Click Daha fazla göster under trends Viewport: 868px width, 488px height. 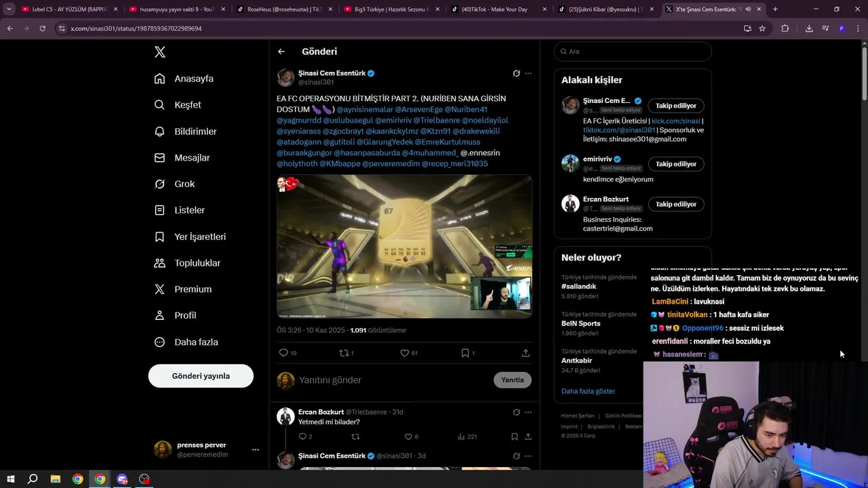coord(588,391)
